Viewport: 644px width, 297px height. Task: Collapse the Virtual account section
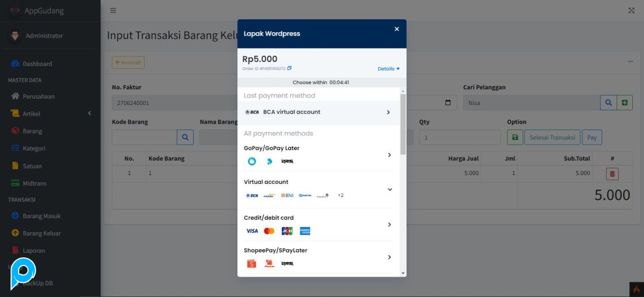coord(390,189)
